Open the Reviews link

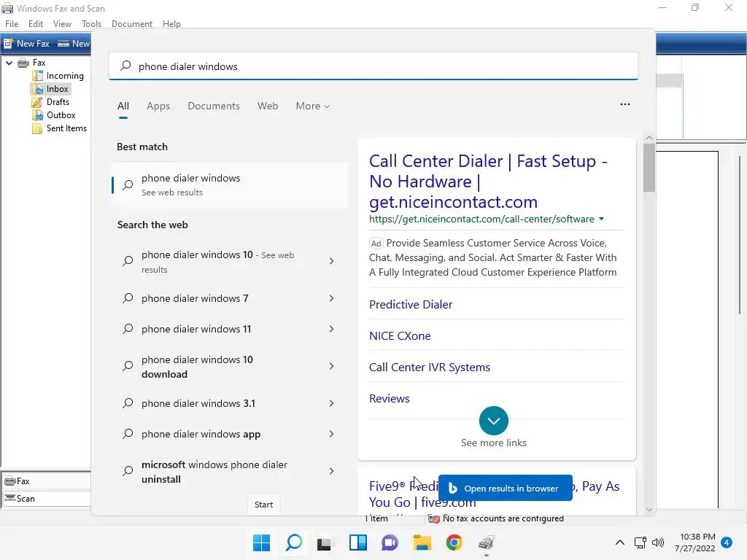pos(390,399)
